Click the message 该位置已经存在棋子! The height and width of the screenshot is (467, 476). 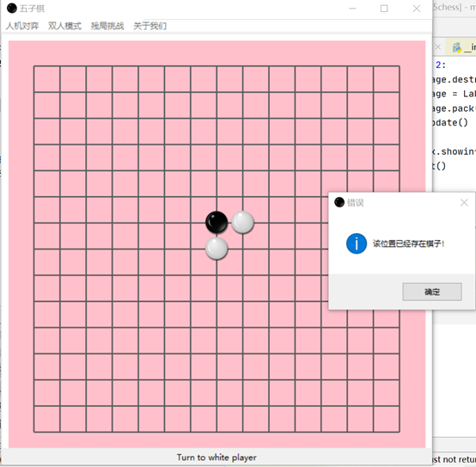(409, 243)
